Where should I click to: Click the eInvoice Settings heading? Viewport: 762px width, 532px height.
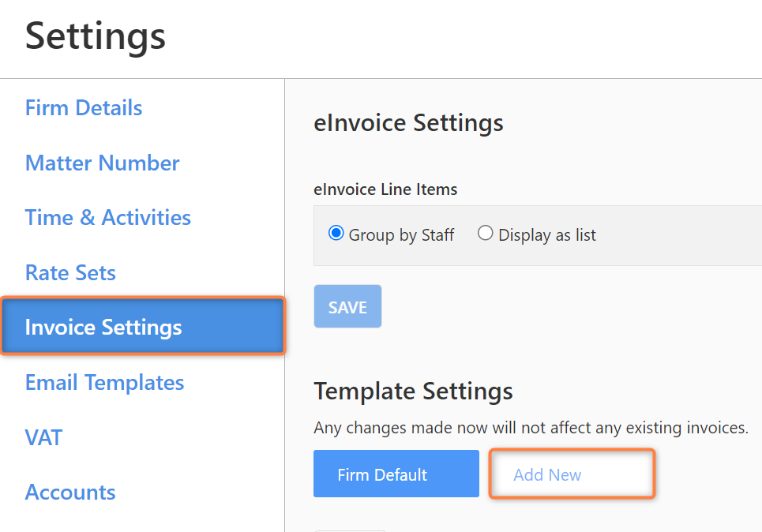(x=408, y=122)
